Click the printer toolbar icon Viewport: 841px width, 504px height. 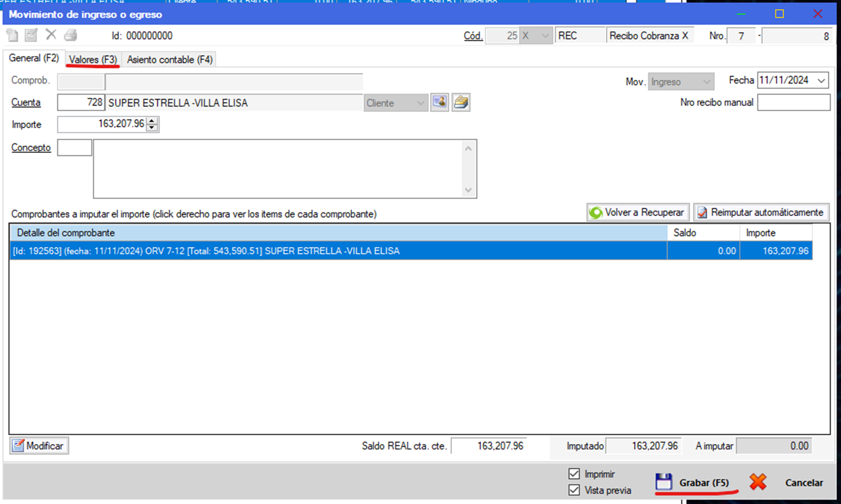70,35
